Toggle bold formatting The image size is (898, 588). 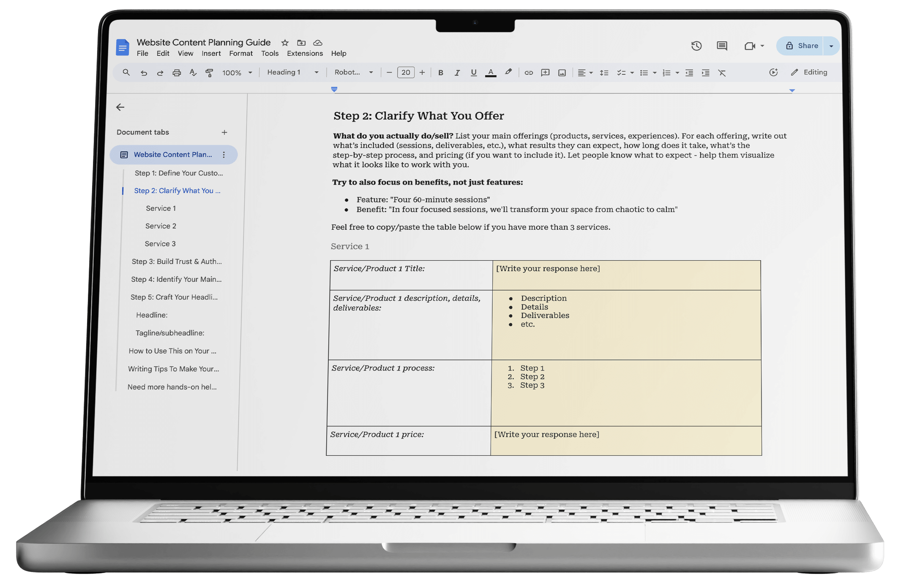tap(440, 73)
